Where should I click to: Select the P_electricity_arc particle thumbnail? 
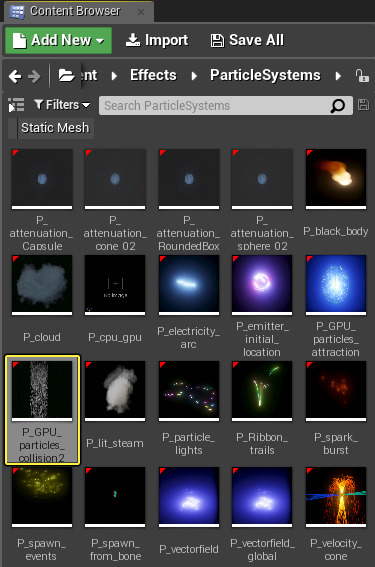[189, 285]
